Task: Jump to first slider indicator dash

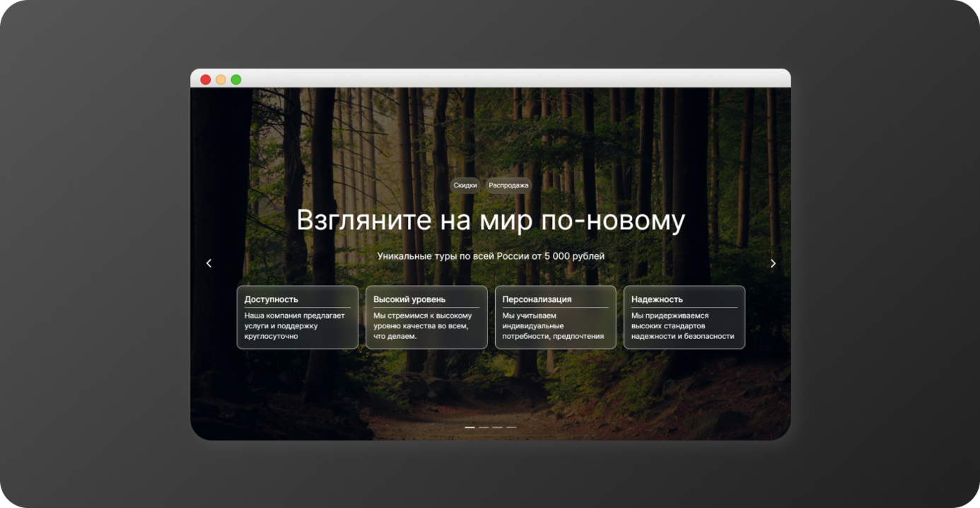Action: [469, 427]
